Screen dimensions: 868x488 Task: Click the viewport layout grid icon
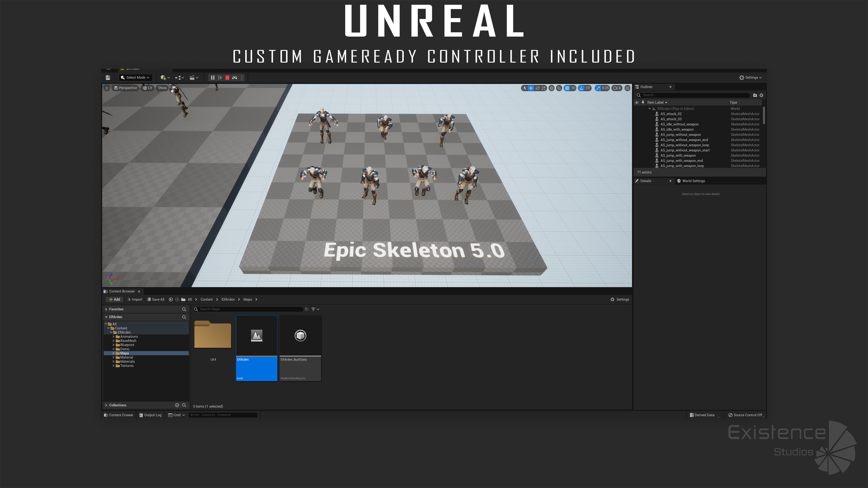point(627,88)
